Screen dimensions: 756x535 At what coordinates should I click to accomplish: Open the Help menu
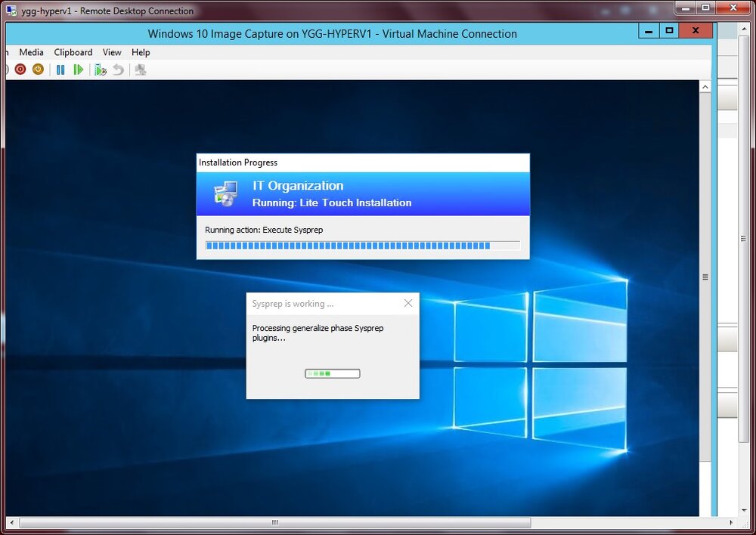tap(141, 52)
